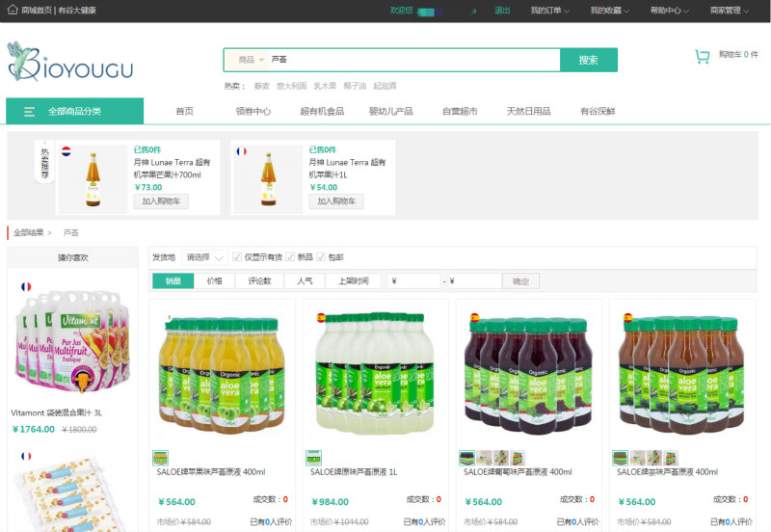Open 天然日用品 nav item
Screen dimensions: 771x532
pos(528,112)
